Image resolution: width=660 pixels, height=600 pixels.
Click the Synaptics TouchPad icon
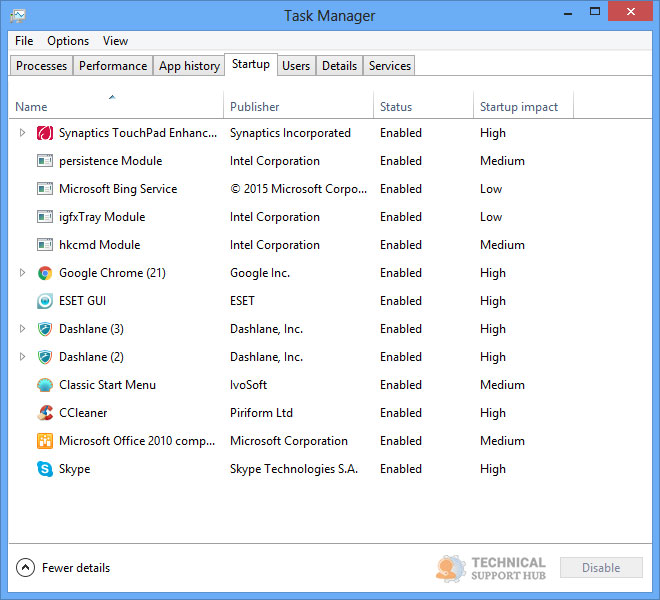coord(45,133)
